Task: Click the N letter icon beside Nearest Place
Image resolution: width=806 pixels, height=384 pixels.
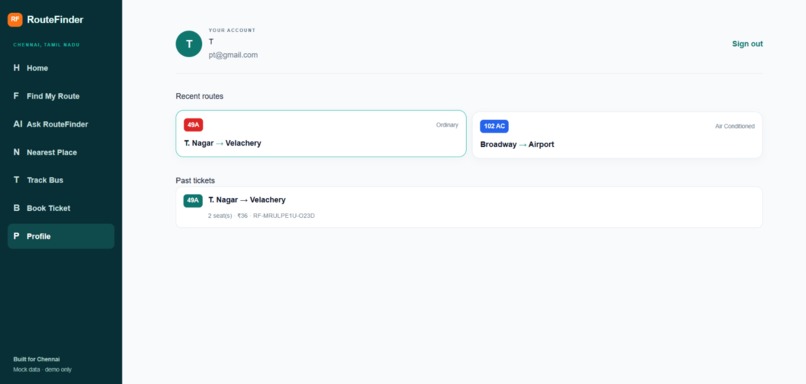Action: (16, 152)
